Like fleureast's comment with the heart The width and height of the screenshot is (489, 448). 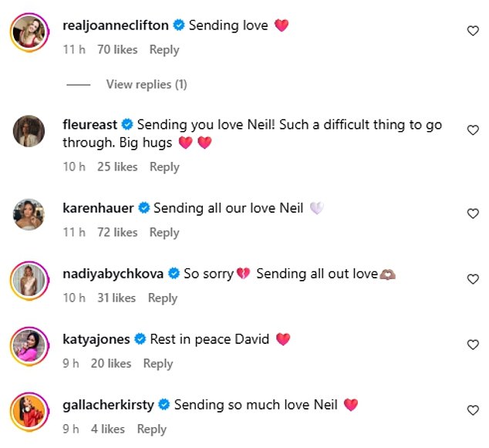pos(473,130)
